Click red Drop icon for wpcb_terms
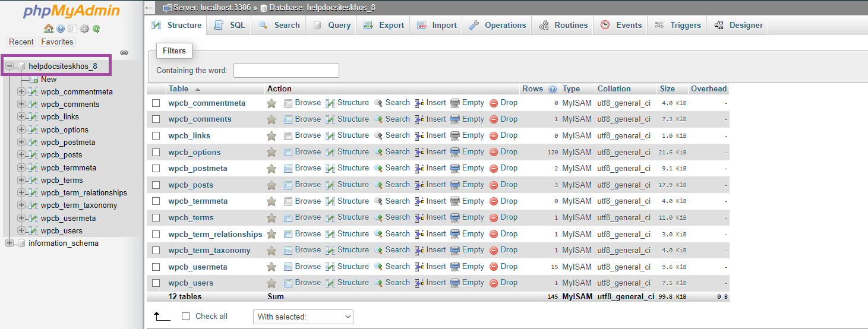 pos(494,217)
